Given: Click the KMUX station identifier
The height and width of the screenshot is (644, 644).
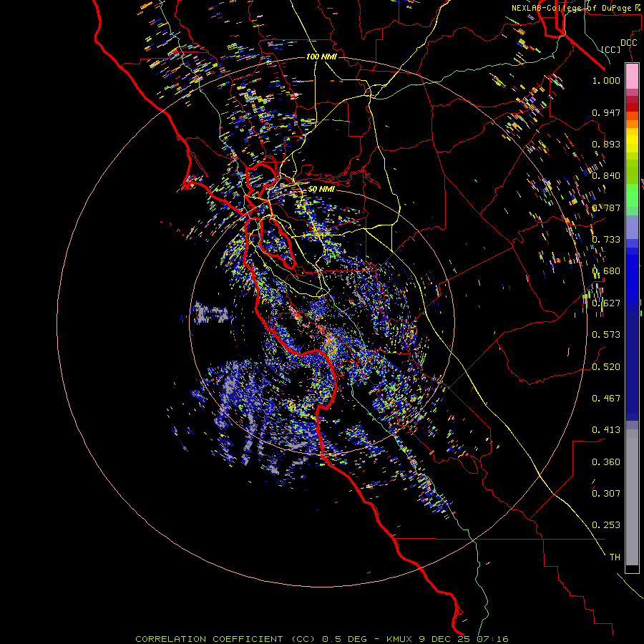Looking at the screenshot, I should click(x=399, y=639).
